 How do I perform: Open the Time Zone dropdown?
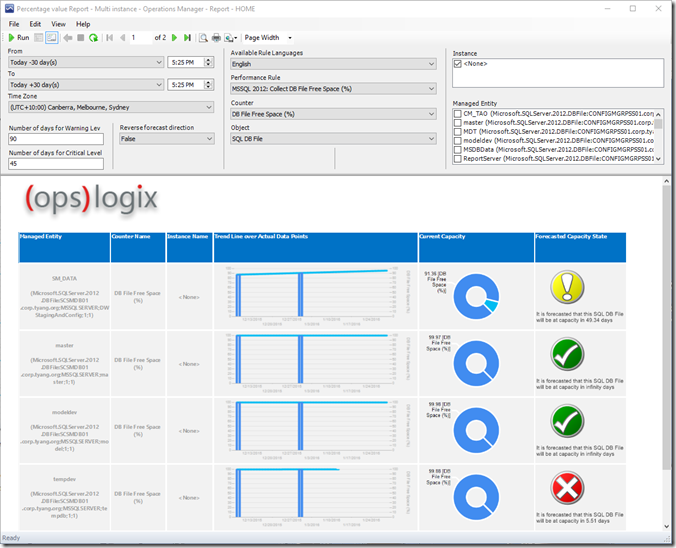pyautogui.click(x=111, y=107)
